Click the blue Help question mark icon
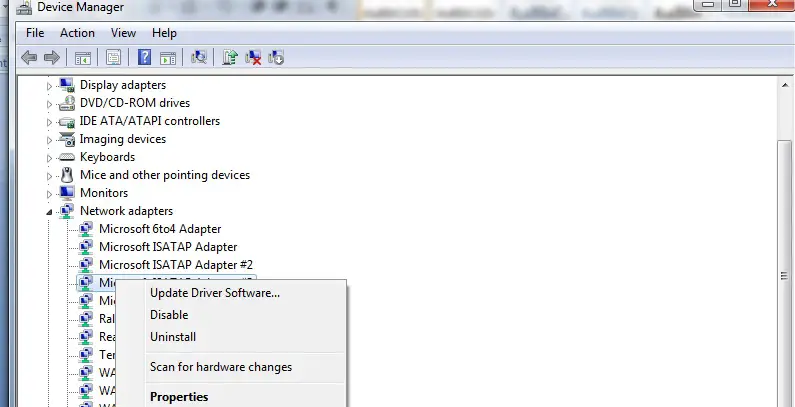The width and height of the screenshot is (795, 407). 144,57
